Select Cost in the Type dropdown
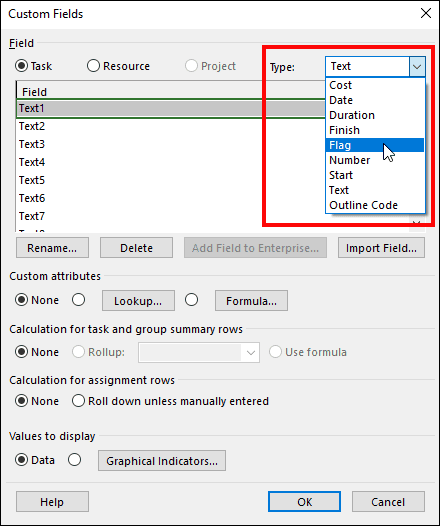Screen dimensions: 440x526 pyautogui.click(x=375, y=85)
